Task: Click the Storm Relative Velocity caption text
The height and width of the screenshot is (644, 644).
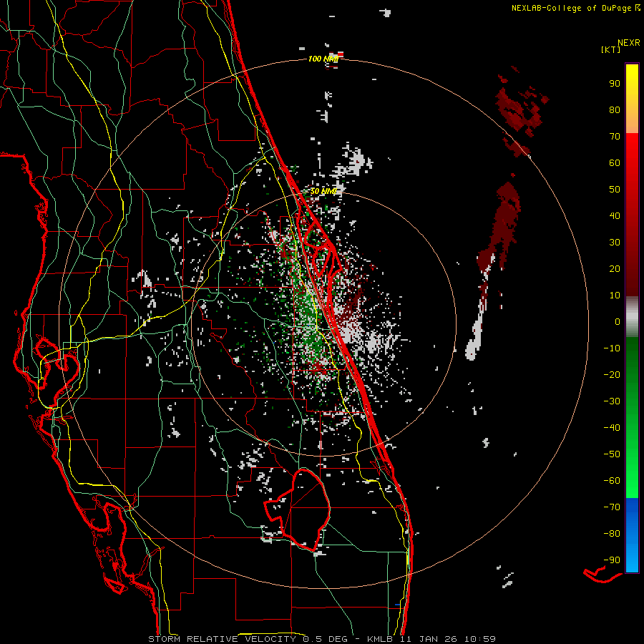Action: [x=322, y=639]
